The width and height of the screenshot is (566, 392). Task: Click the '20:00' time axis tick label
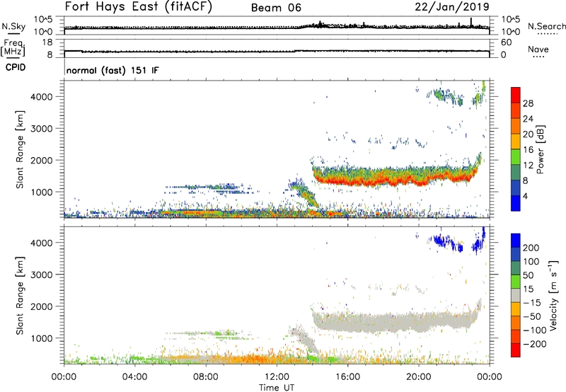point(418,377)
